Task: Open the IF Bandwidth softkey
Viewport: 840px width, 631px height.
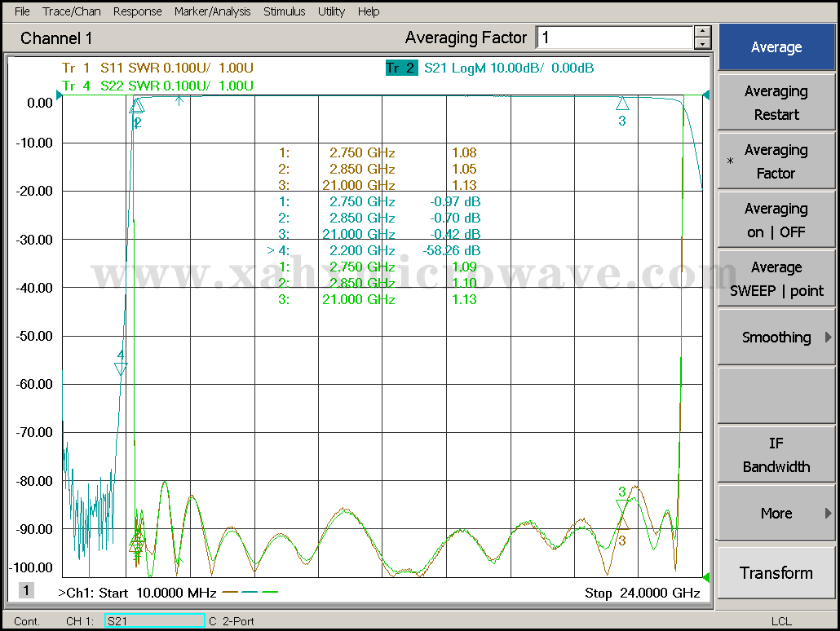Action: (776, 455)
